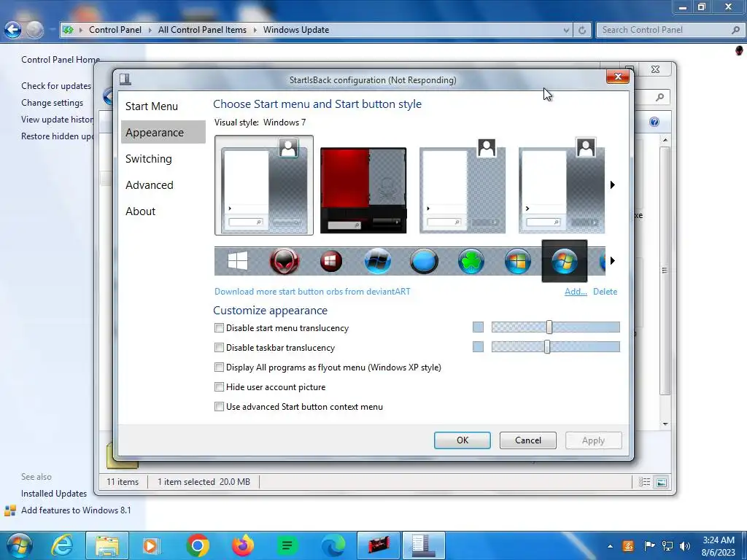Open Microsoft Edge from taskbar
The height and width of the screenshot is (560, 747).
[333, 545]
